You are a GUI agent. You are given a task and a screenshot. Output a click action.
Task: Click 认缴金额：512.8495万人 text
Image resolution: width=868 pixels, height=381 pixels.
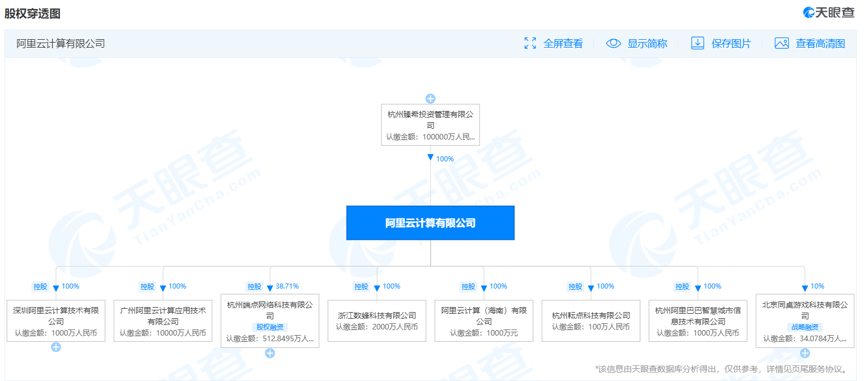[x=270, y=339]
